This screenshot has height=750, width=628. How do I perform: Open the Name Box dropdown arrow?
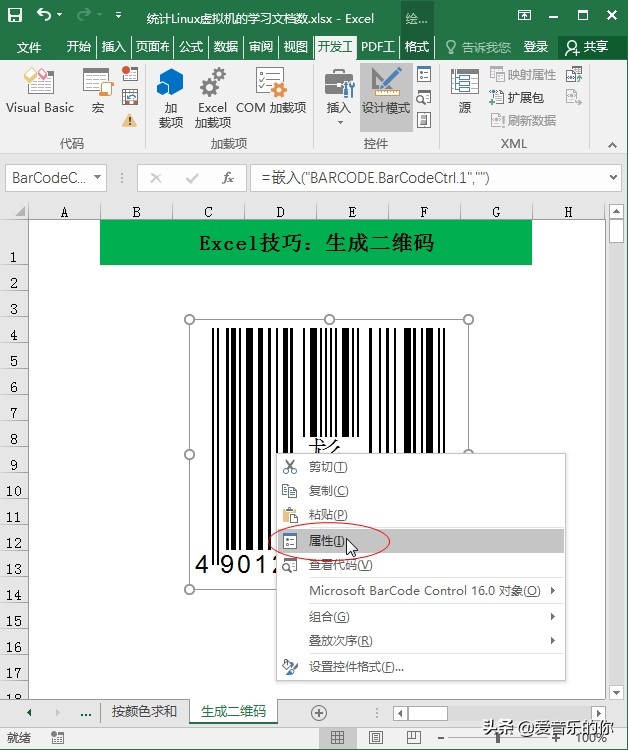coord(98,177)
